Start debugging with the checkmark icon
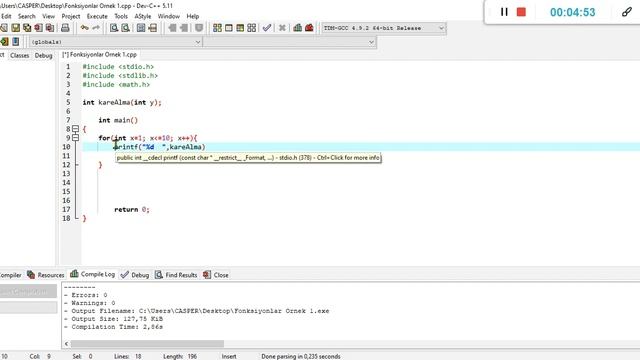This screenshot has width=640, height=360. pos(267,28)
